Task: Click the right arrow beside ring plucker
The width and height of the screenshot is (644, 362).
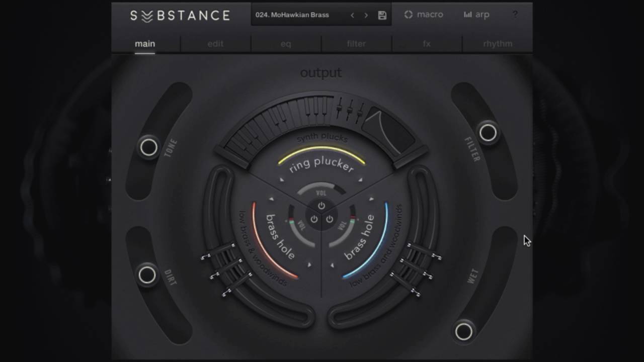Action: pos(360,179)
